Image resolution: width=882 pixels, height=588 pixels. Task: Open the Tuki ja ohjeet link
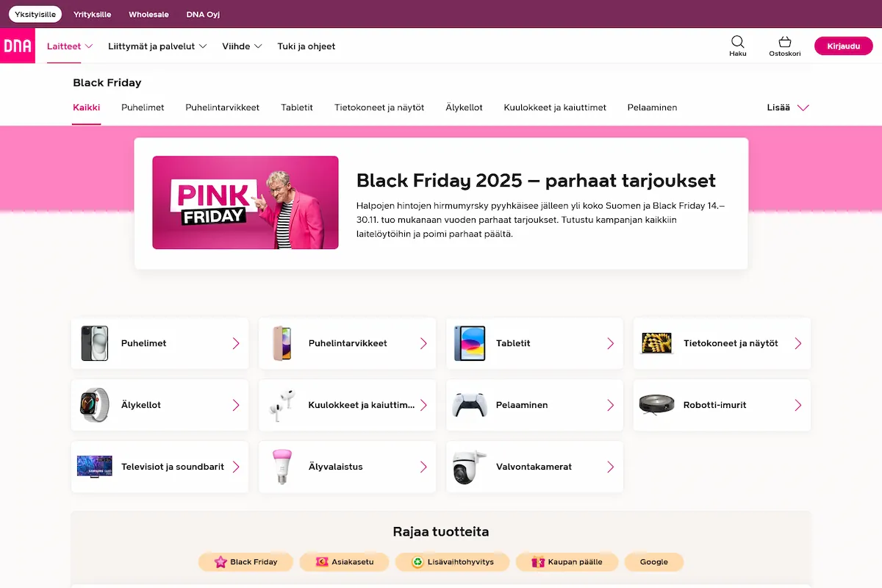pos(306,46)
